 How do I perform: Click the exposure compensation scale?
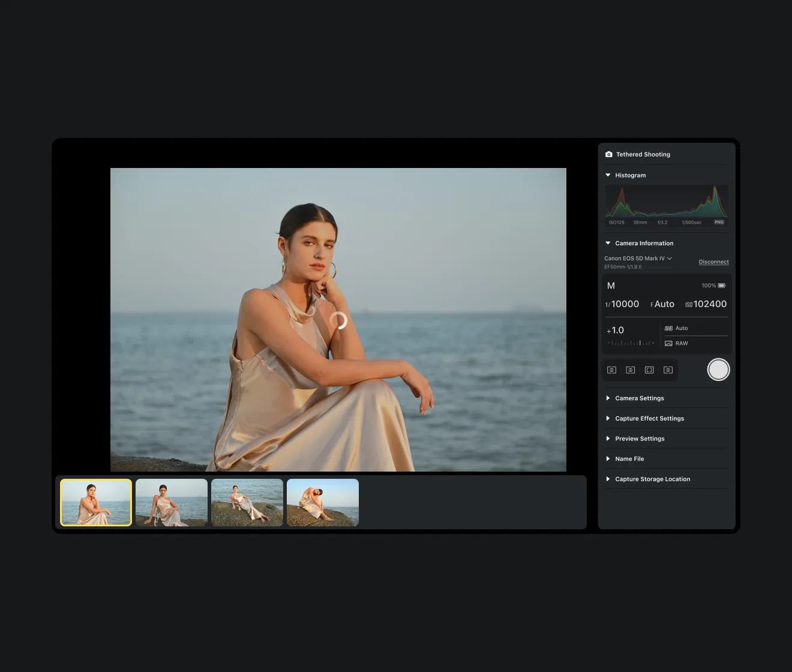pos(631,343)
